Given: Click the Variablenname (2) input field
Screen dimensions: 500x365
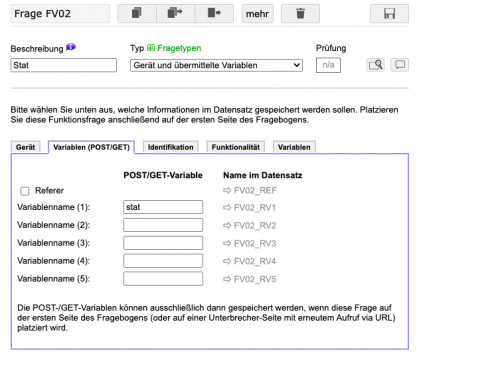Looking at the screenshot, I should click(163, 225).
